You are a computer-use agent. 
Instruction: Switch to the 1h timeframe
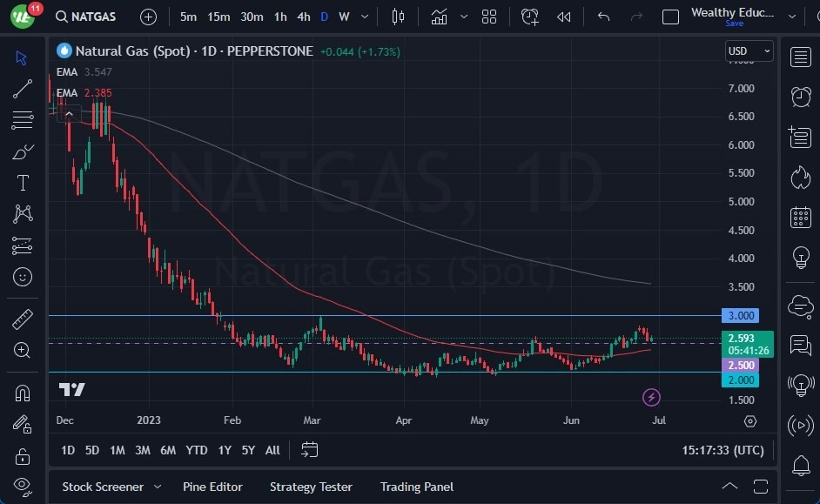click(280, 17)
